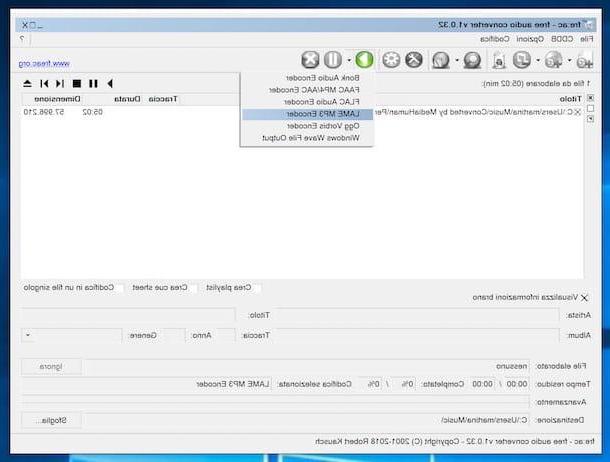Click the Select none empty-box side button
The height and width of the screenshot is (462, 610).
point(591,108)
